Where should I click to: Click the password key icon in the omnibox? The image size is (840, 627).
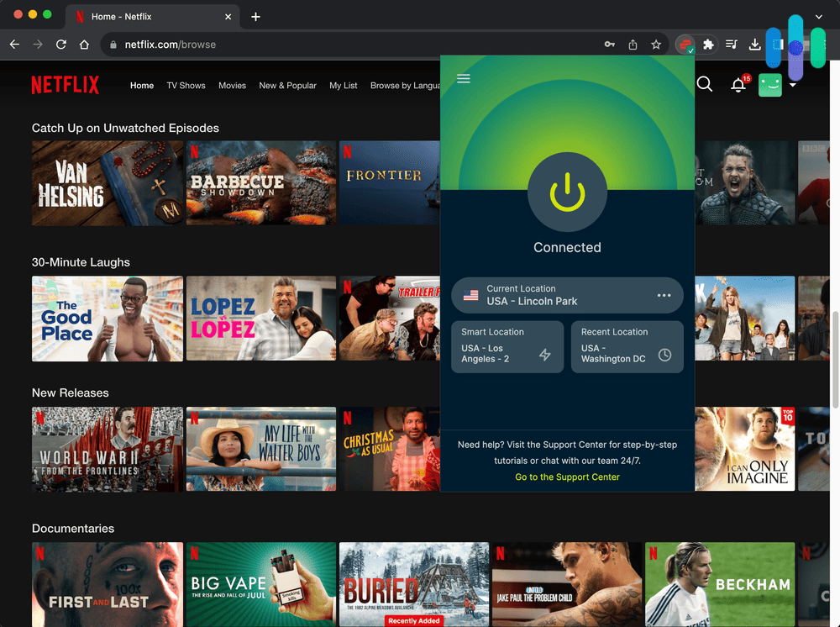[x=609, y=45]
